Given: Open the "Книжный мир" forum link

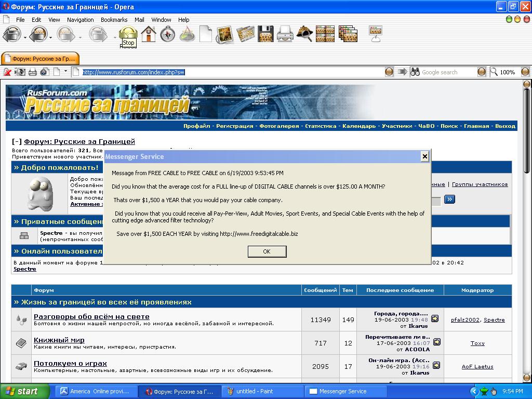Looking at the screenshot, I should point(59,340).
